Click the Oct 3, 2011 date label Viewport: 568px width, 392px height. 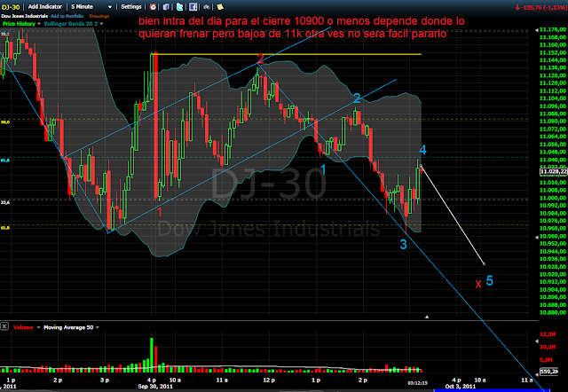click(460, 387)
